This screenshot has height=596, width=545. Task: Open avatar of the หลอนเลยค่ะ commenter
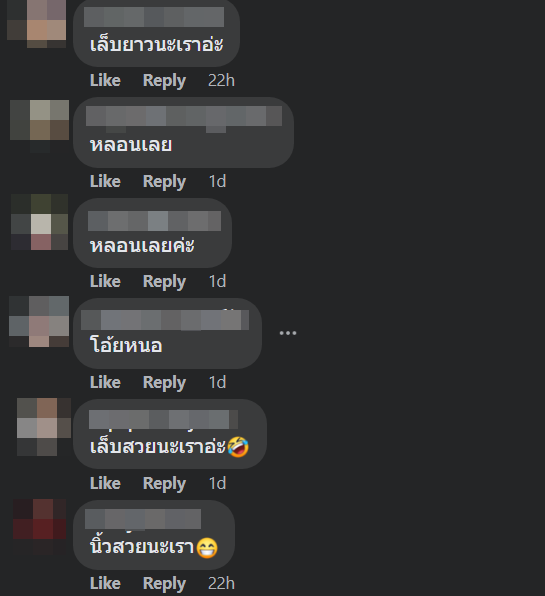point(40,222)
